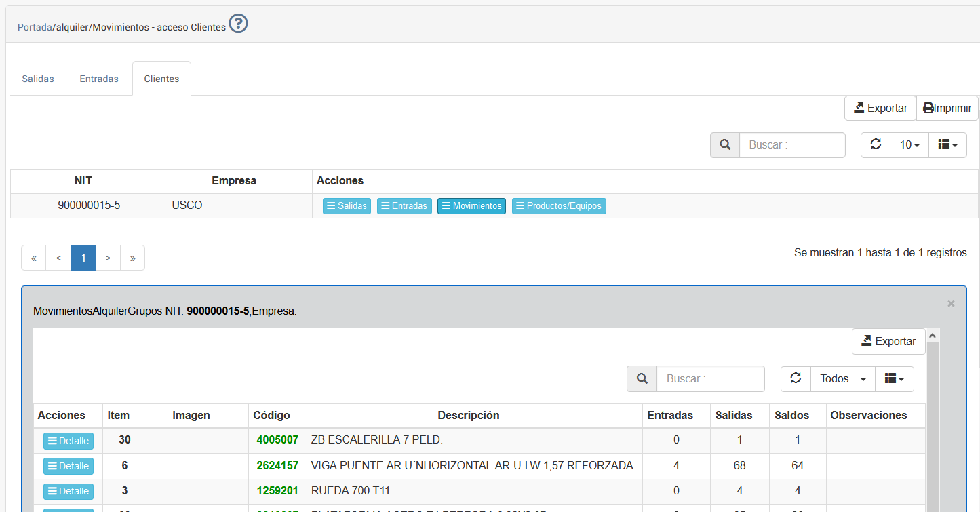Open the upper columns visibility dropdown
This screenshot has width=980, height=512.
click(x=947, y=145)
